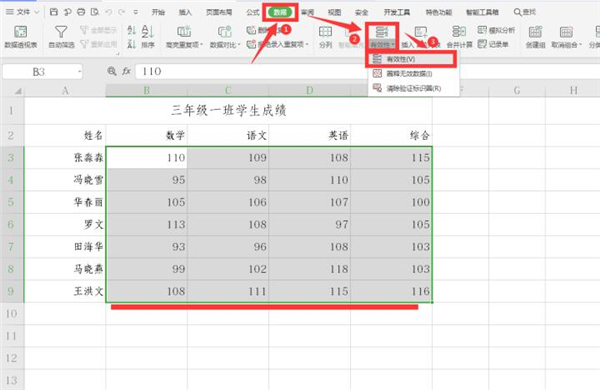Switch to the 页面布局 tab
600x390 pixels.
point(219,12)
